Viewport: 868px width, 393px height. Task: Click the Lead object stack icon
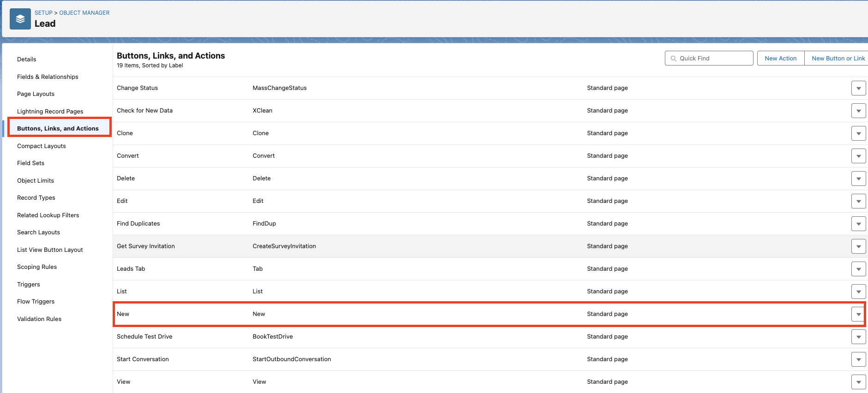(20, 19)
